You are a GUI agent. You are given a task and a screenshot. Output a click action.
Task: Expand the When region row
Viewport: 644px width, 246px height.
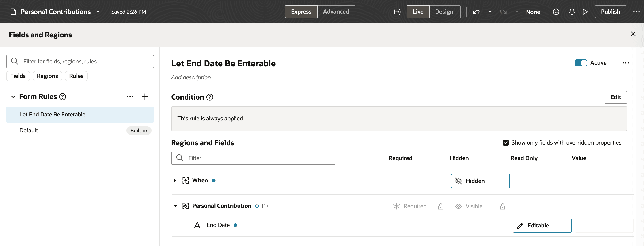(175, 181)
